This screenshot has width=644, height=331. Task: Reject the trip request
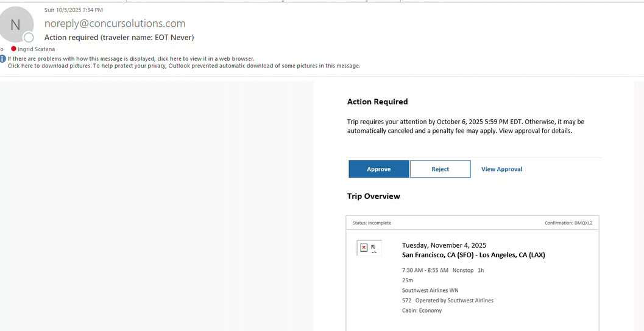pyautogui.click(x=441, y=169)
